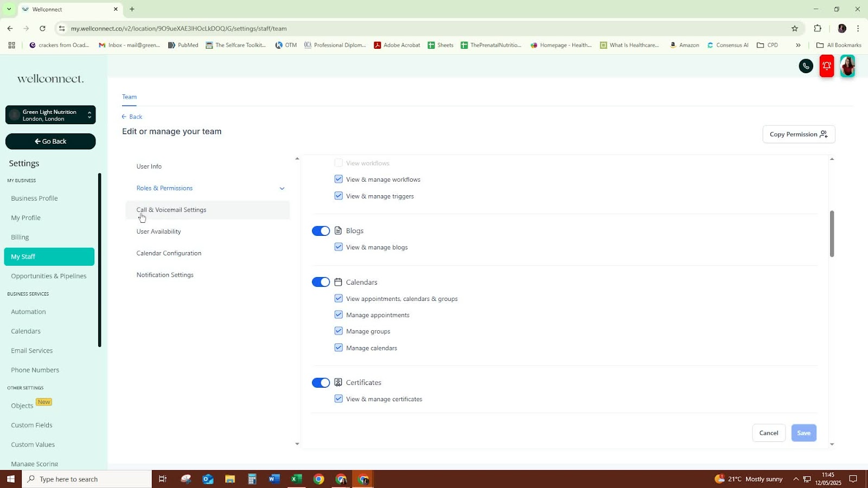Open the Amazon bookmark

tap(684, 45)
